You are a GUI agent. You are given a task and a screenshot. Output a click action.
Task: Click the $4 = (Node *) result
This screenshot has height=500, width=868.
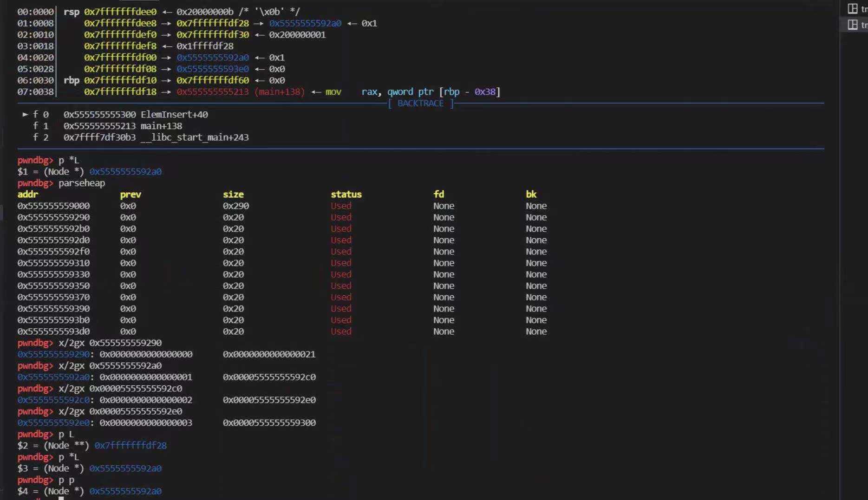[x=90, y=491]
